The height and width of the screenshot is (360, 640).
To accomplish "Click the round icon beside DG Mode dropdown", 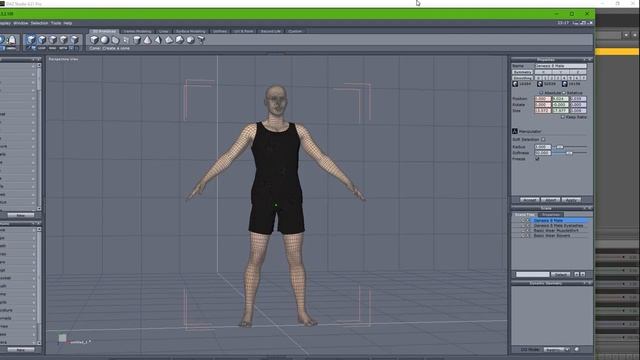I will pos(576,349).
